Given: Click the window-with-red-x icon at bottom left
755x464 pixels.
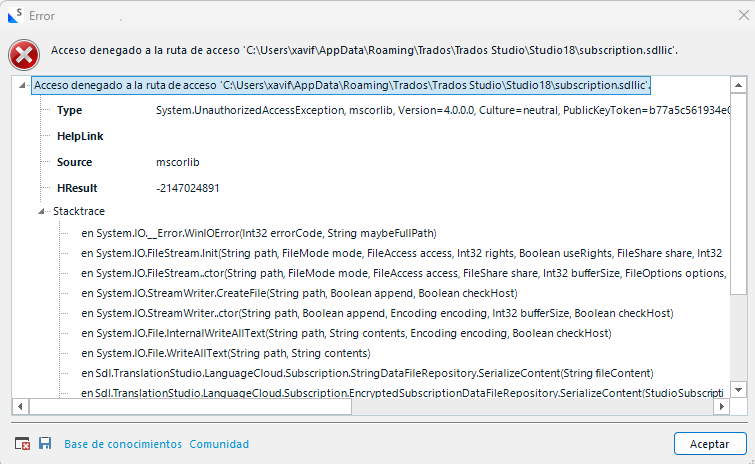Looking at the screenshot, I should point(22,443).
